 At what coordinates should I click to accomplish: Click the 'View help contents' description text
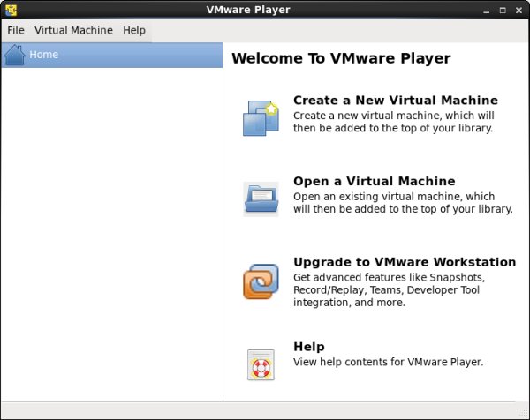(388, 362)
